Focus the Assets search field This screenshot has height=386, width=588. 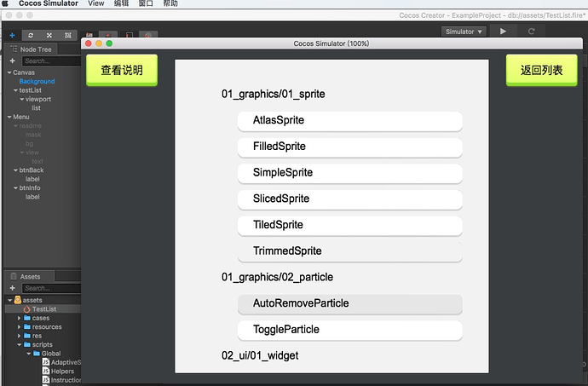pyautogui.click(x=51, y=288)
